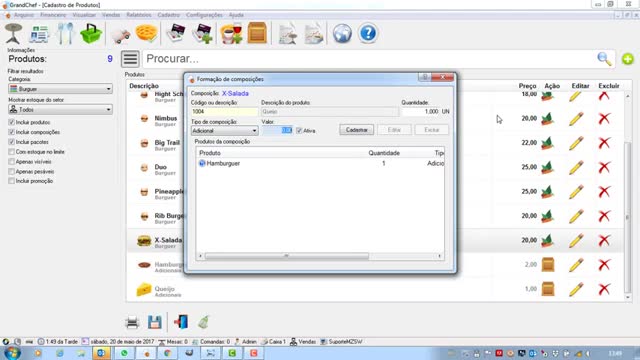Click the printer icon below product list

tap(132, 322)
